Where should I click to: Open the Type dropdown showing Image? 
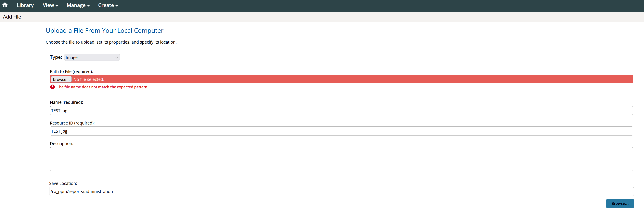click(x=92, y=57)
